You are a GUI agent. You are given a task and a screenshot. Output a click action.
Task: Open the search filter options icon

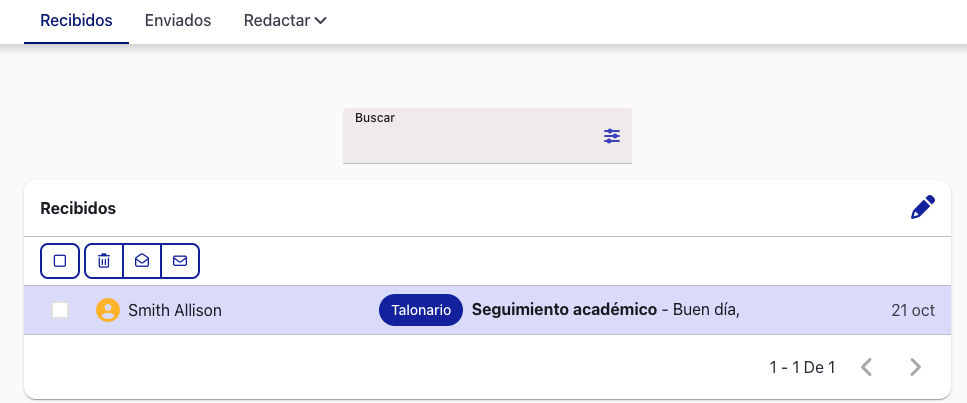coord(612,136)
